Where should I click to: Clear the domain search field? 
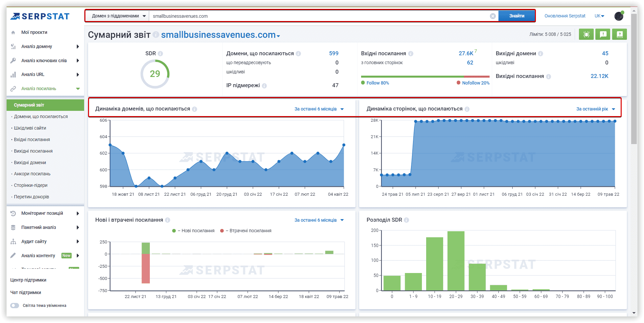coord(493,16)
